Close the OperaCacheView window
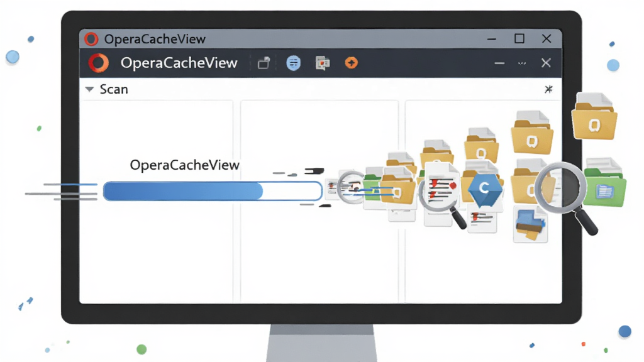This screenshot has width=644, height=362. pyautogui.click(x=547, y=38)
